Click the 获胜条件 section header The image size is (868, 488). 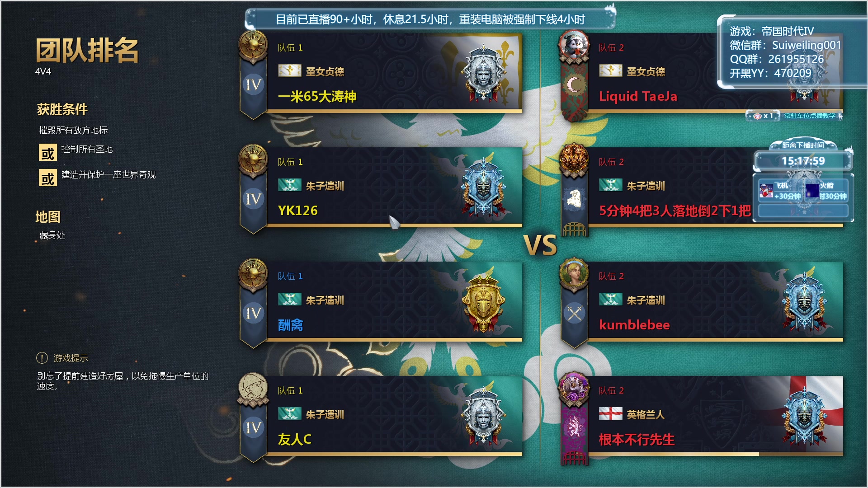pyautogui.click(x=62, y=109)
